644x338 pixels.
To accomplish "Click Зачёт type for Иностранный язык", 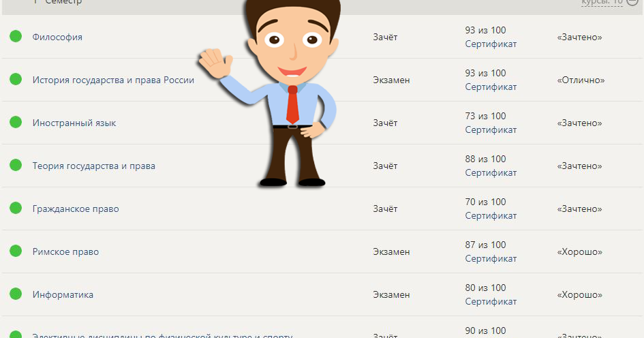I will click(x=385, y=123).
